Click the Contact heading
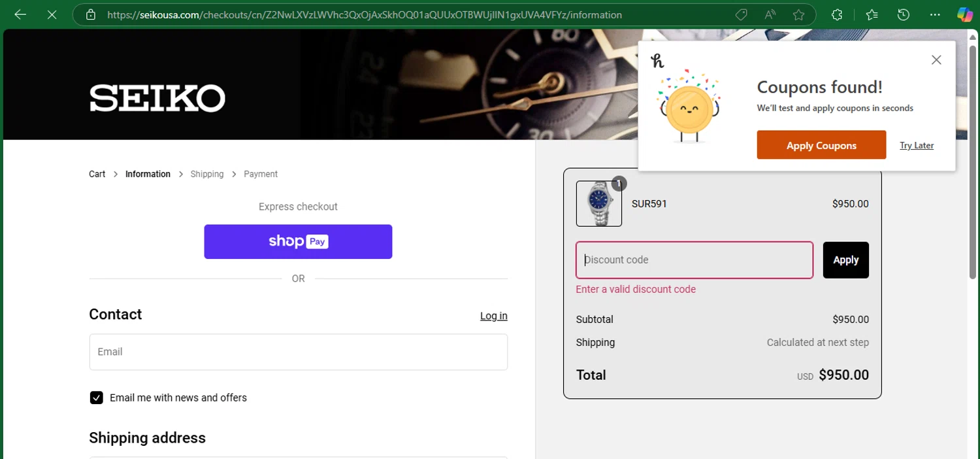Screen dimensions: 980x459 pyautogui.click(x=116, y=314)
